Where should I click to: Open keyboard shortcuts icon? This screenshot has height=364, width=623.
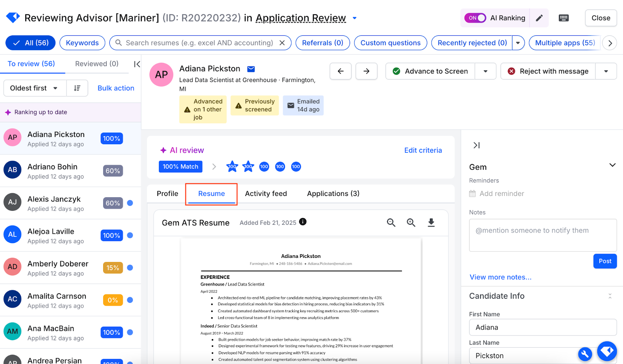[563, 18]
